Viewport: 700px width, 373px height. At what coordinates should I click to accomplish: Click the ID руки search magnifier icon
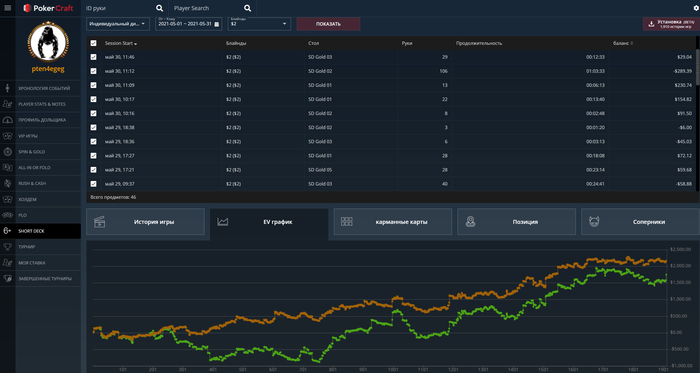pos(159,8)
